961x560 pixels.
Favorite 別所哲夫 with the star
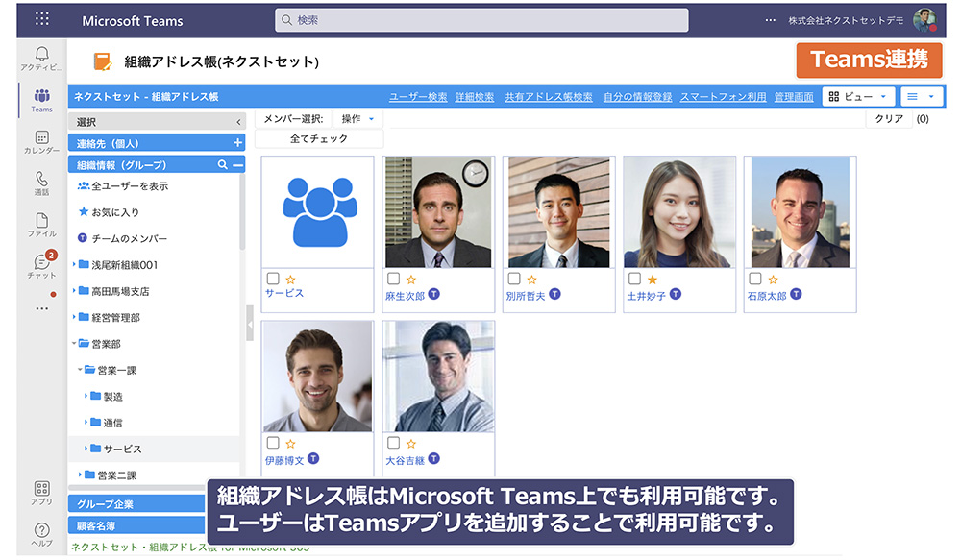(532, 280)
